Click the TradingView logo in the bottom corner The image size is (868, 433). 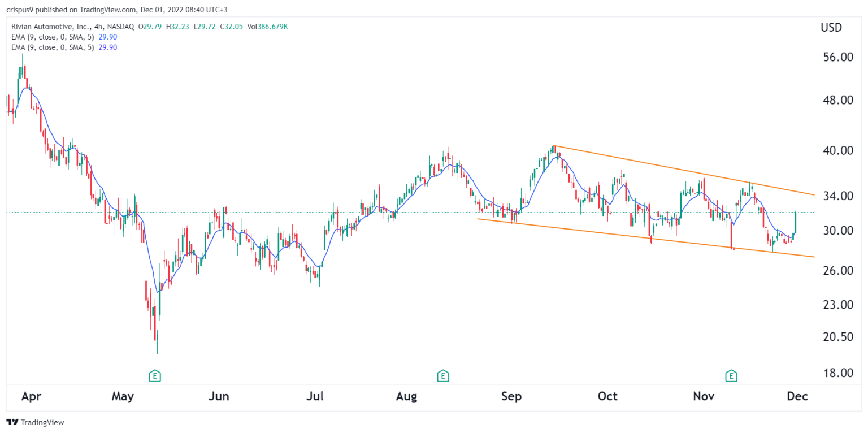34,422
